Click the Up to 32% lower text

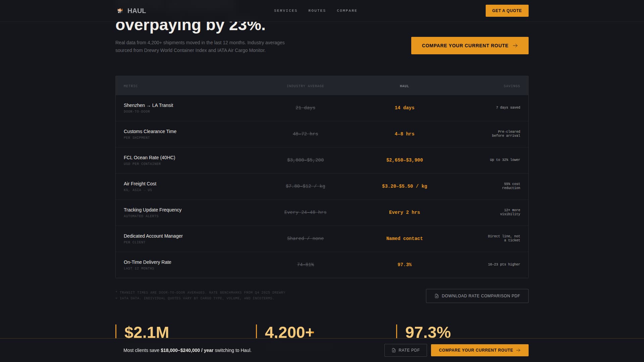[x=505, y=160]
